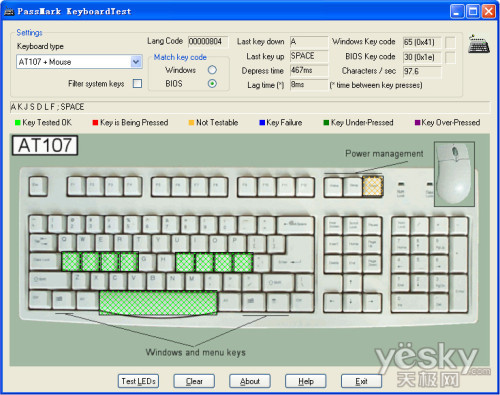Click the Y key on keyboard image
The width and height of the screenshot is (500, 395).
162,243
